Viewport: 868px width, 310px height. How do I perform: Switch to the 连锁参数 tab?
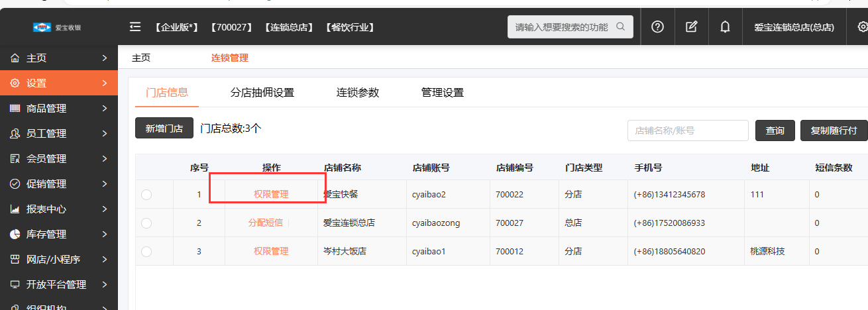[x=358, y=93]
